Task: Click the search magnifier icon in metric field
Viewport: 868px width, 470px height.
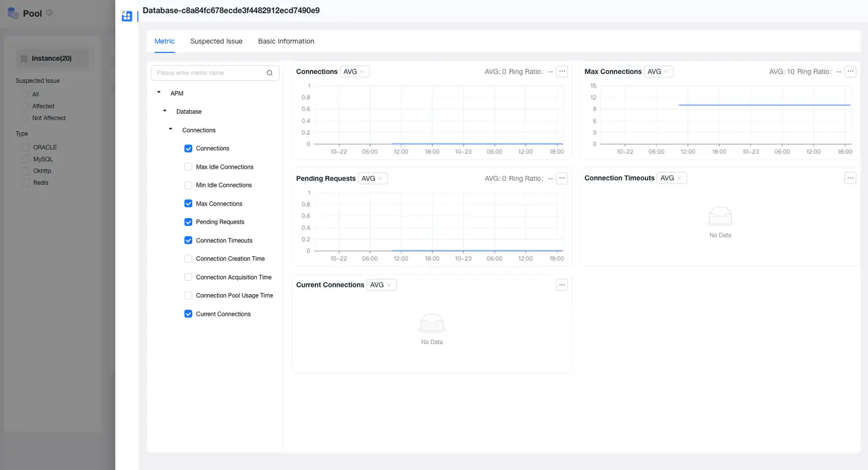Action: [x=269, y=73]
